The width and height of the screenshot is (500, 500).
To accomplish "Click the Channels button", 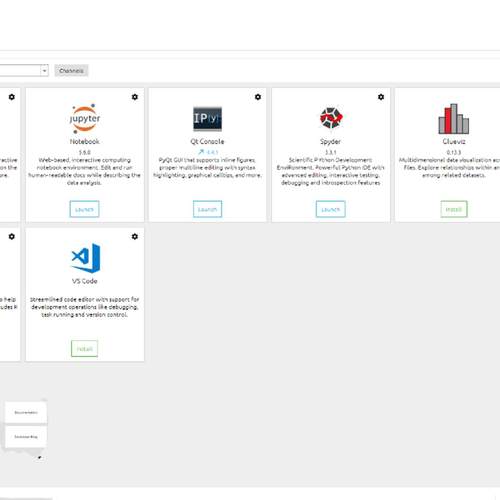I will coord(71,71).
